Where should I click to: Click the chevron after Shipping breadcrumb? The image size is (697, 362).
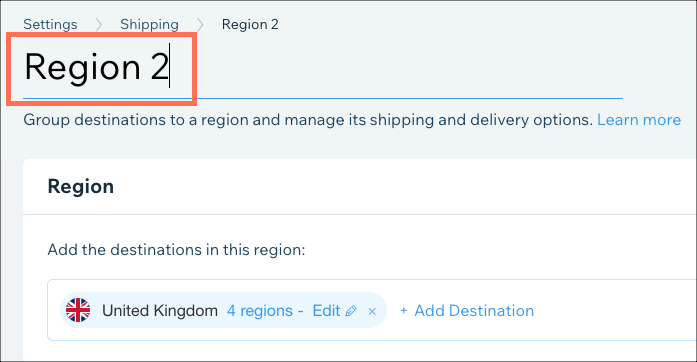(200, 24)
